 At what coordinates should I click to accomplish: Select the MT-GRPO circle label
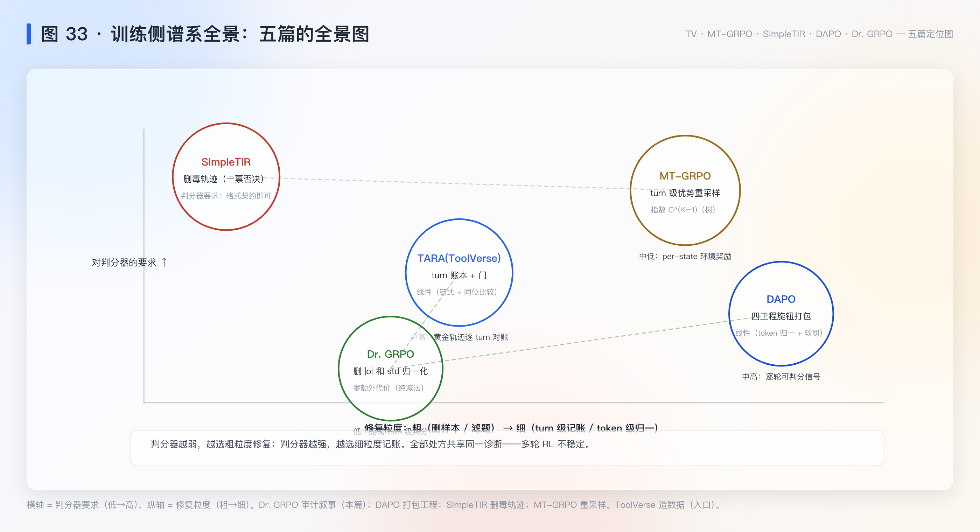(685, 176)
